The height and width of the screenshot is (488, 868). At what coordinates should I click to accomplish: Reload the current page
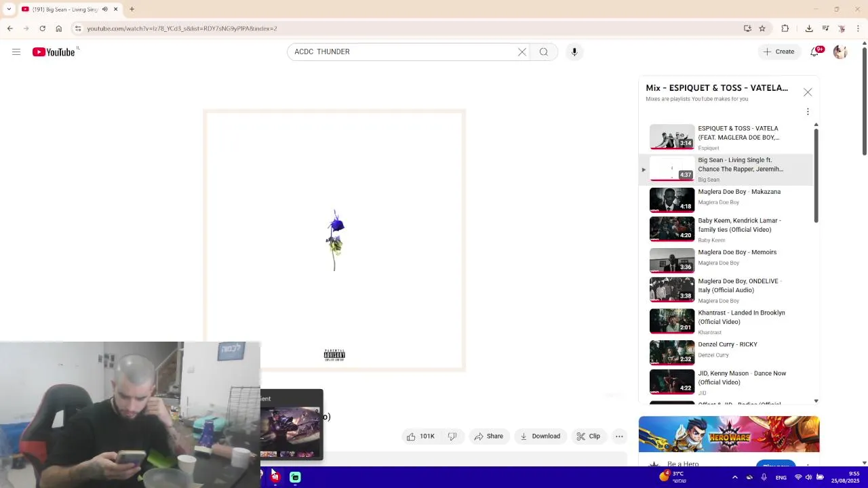pyautogui.click(x=42, y=28)
